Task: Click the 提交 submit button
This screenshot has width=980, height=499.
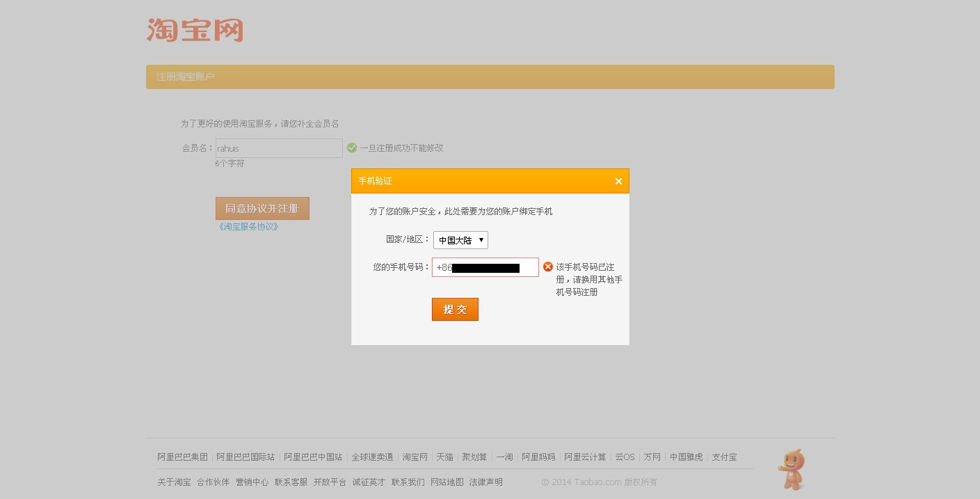Action: tap(455, 309)
